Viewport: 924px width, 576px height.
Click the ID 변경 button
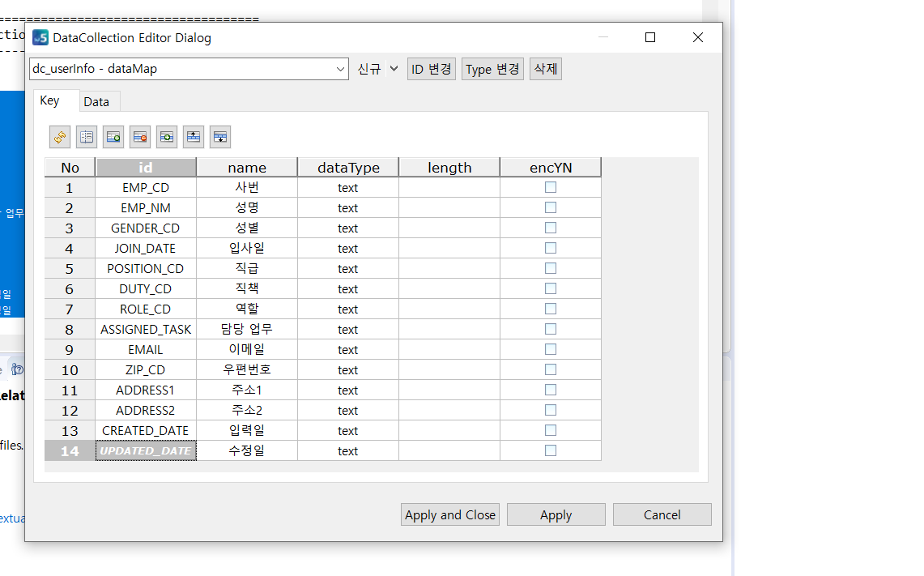432,69
